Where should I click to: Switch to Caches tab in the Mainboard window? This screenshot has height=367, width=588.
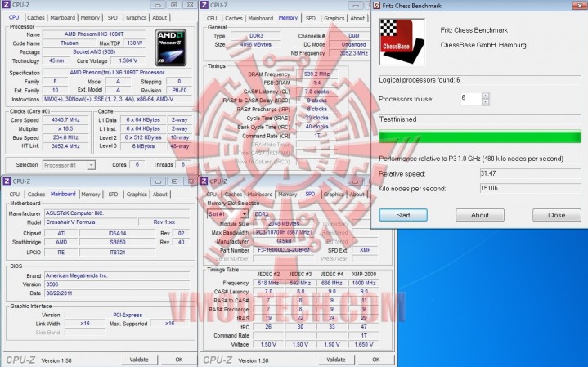pyautogui.click(x=36, y=195)
